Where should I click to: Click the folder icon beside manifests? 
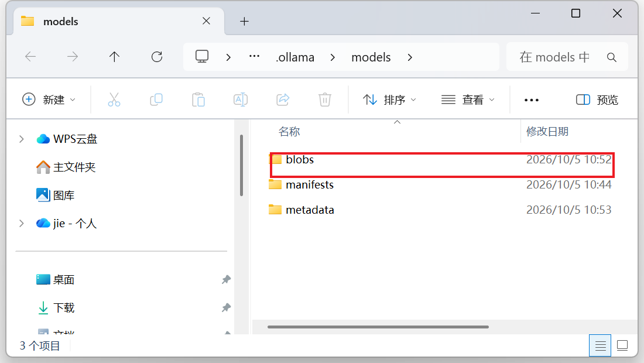275,185
